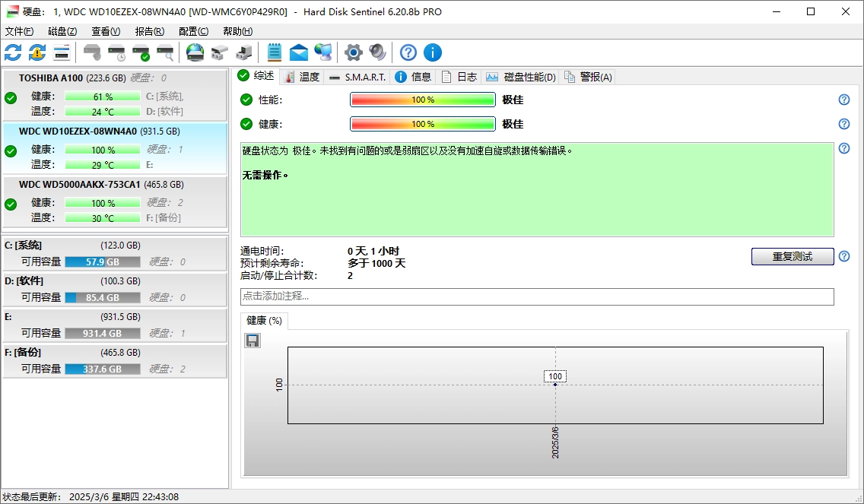
Task: Open settings with the gear icon
Action: point(353,52)
